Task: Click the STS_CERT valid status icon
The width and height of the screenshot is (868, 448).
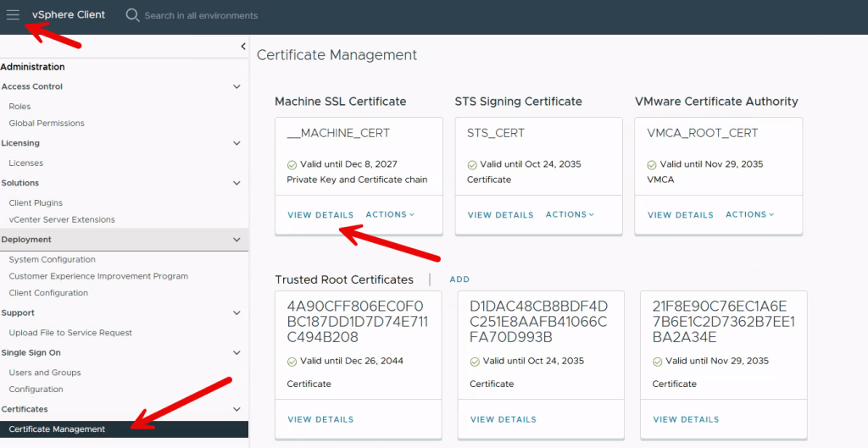Action: pos(472,164)
